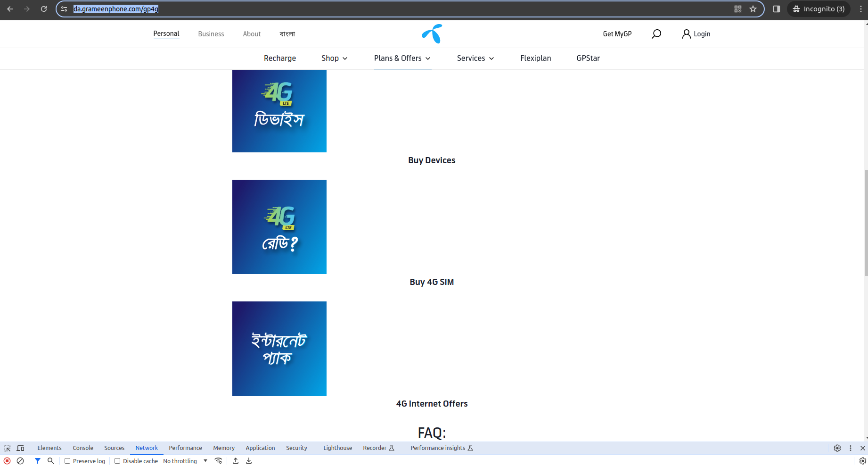Open the network search magnifier in DevTools

pos(51,461)
